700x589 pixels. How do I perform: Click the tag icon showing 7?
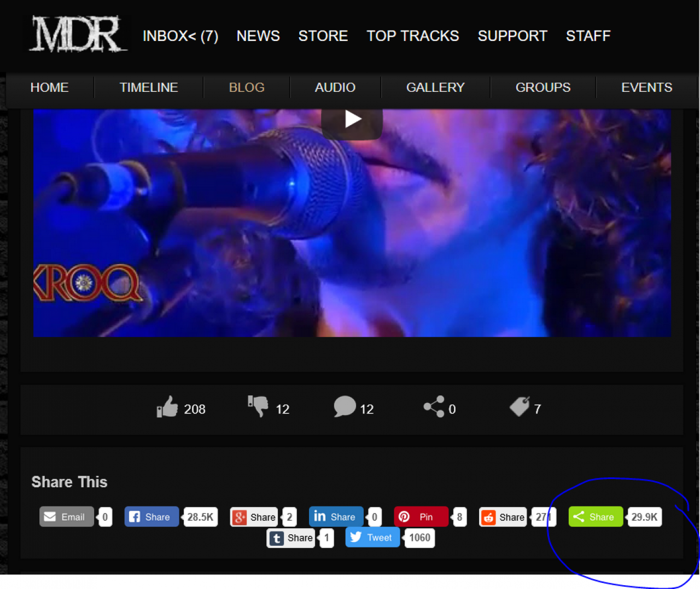[x=520, y=407]
